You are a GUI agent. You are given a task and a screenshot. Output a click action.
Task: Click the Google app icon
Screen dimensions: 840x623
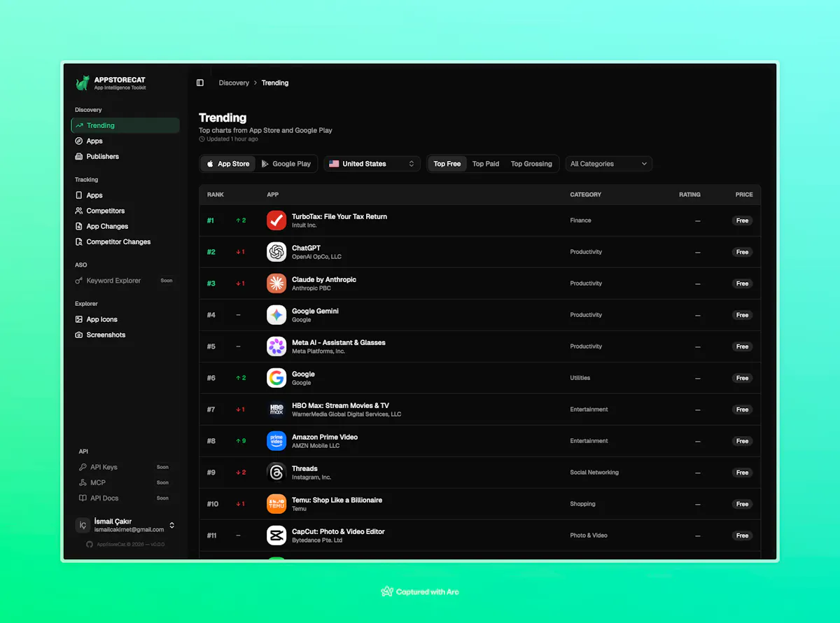click(x=276, y=378)
